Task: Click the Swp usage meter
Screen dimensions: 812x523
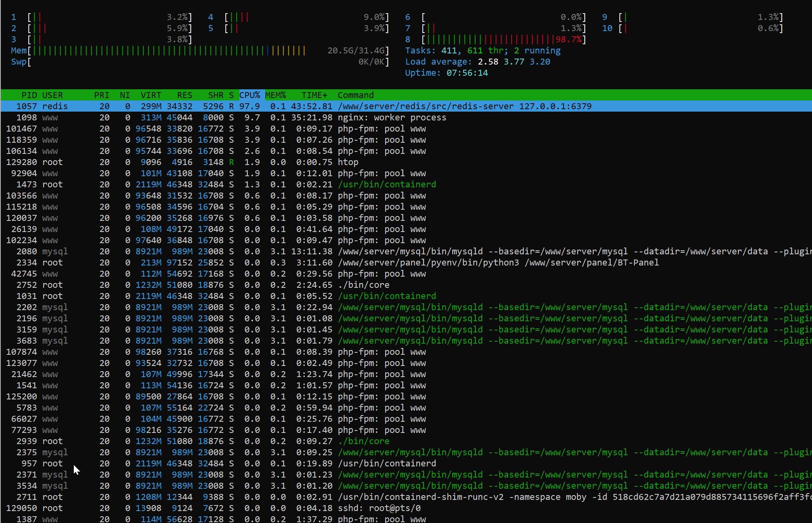Action: 199,61
